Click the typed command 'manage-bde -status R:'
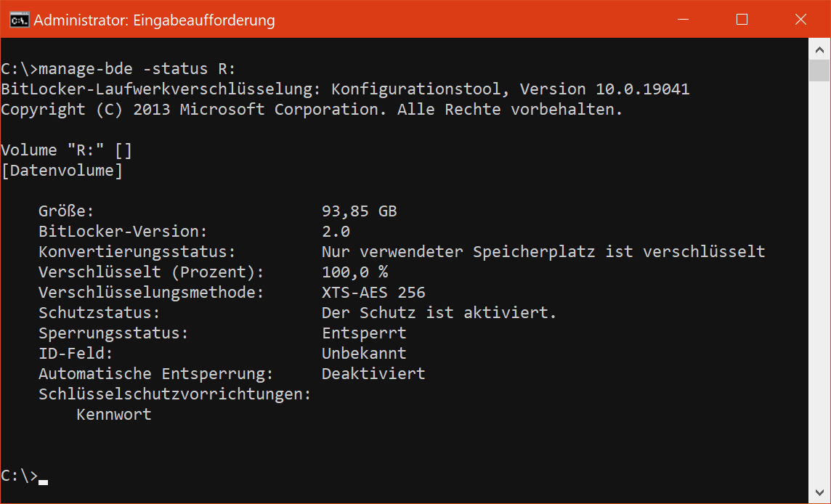Image resolution: width=831 pixels, height=504 pixels. coord(137,69)
